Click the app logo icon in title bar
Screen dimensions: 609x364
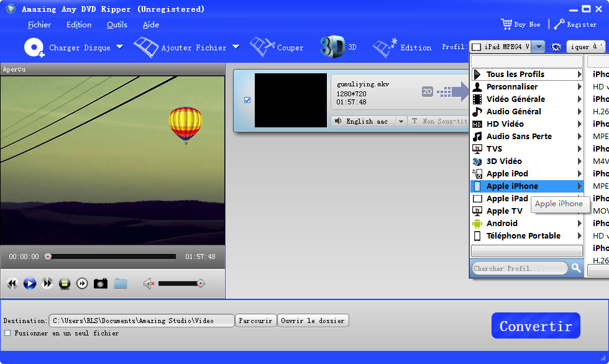tap(11, 9)
